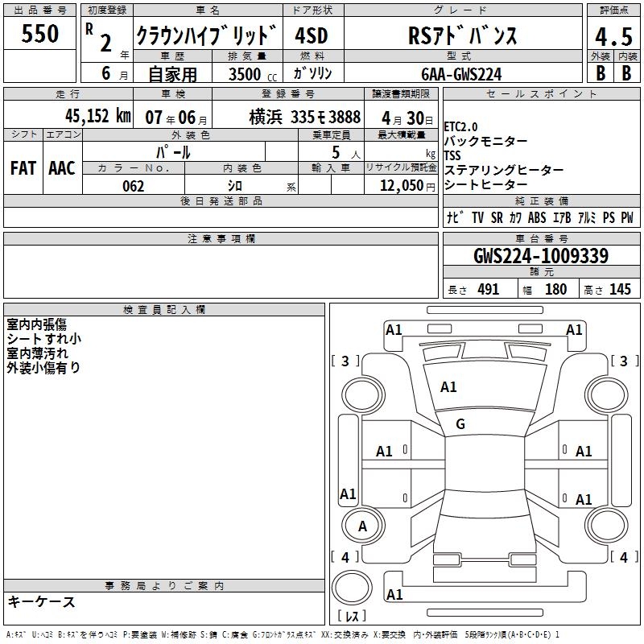Click the sales point シートヒーター
Image resolution: width=644 pixels, height=644 pixels.
pos(485,184)
